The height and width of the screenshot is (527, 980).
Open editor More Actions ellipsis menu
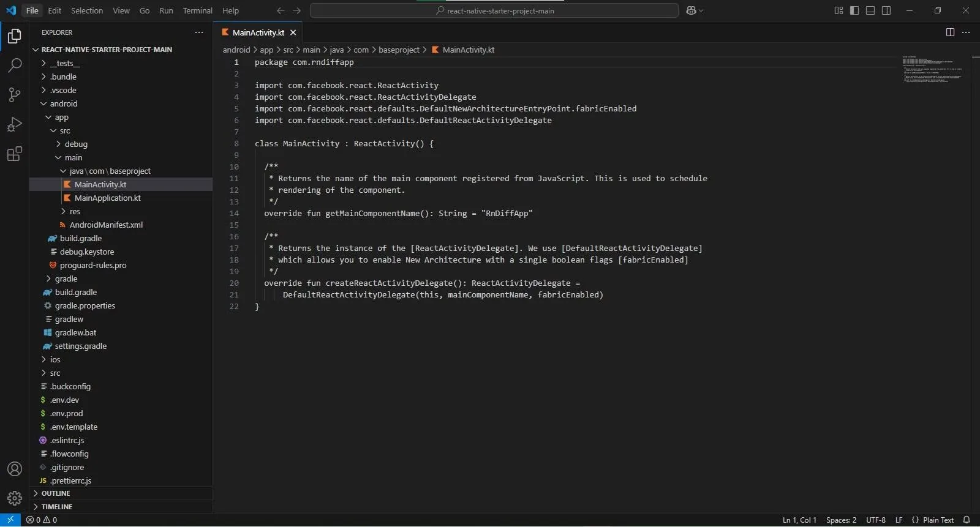pyautogui.click(x=966, y=32)
